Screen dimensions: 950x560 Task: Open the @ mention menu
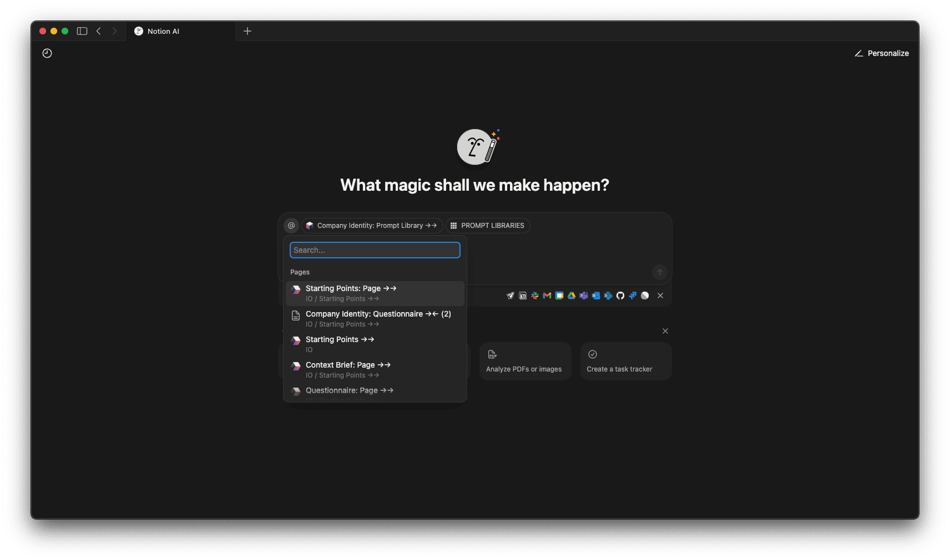pos(292,226)
